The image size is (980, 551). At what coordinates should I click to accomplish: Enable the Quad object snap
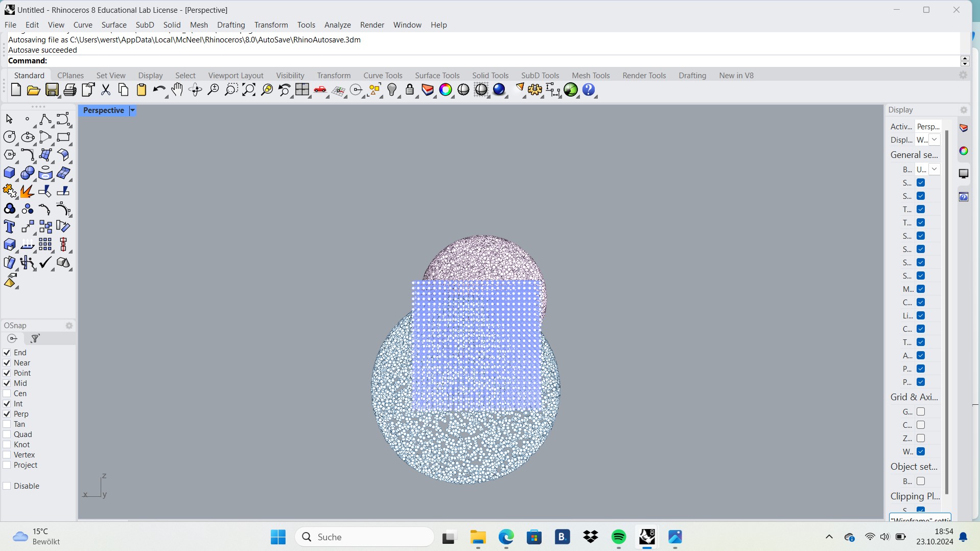7,434
